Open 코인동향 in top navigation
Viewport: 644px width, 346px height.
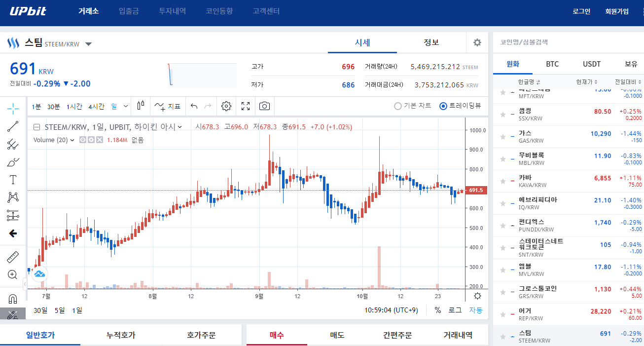(219, 11)
